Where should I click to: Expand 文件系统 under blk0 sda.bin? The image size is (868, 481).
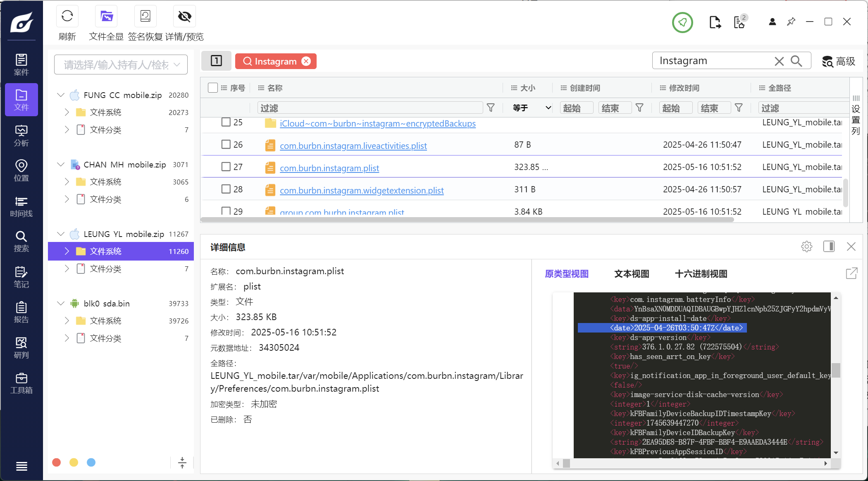[67, 321]
